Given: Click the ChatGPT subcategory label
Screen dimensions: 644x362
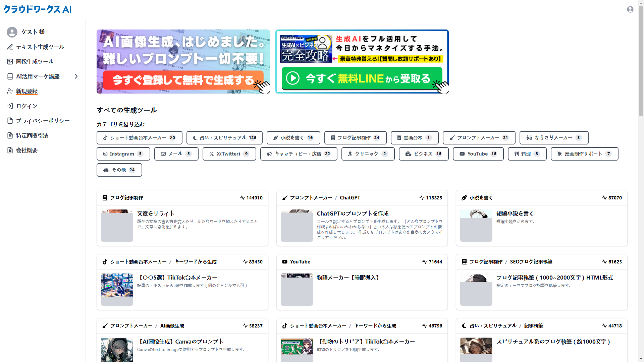Looking at the screenshot, I should click(x=350, y=198).
